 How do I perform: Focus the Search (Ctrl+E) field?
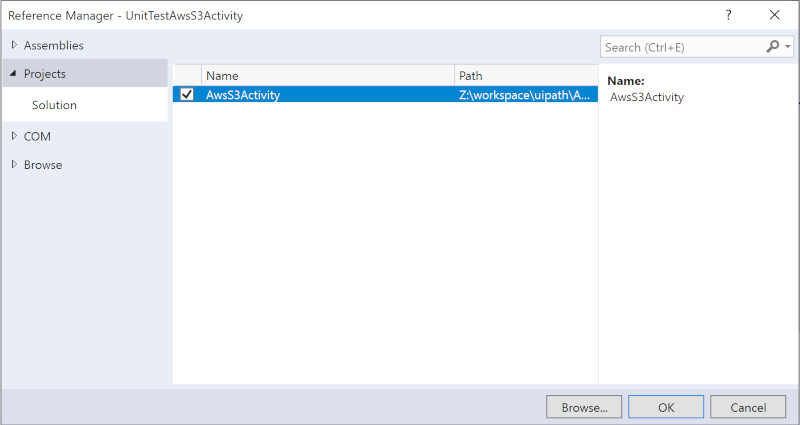tap(680, 47)
